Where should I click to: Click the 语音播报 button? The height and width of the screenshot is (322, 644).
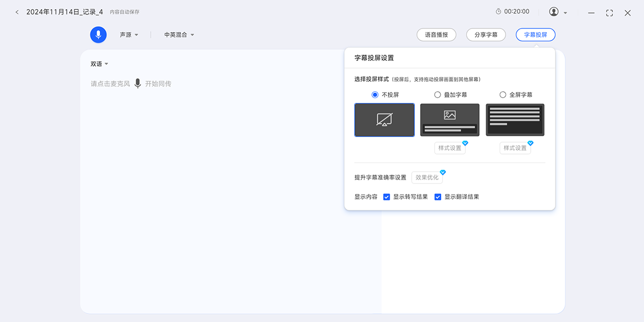pyautogui.click(x=436, y=35)
